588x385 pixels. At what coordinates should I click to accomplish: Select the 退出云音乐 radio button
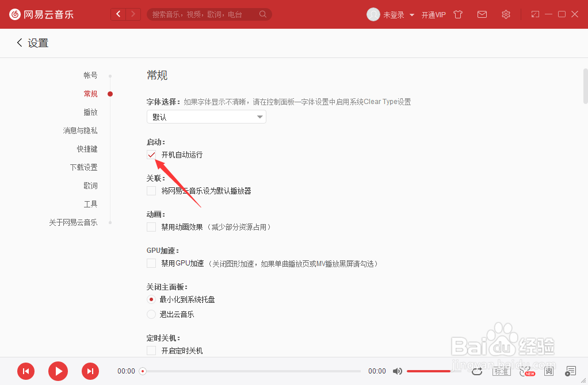click(x=150, y=314)
